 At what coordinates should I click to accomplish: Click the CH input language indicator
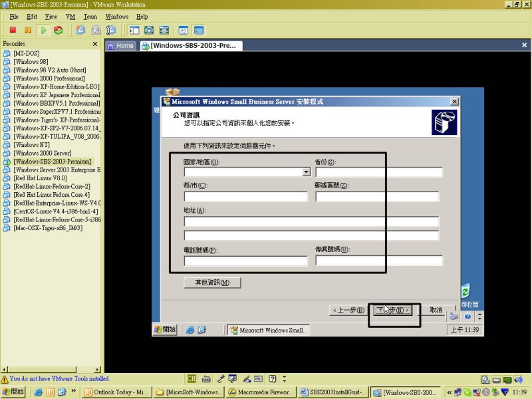192,378
